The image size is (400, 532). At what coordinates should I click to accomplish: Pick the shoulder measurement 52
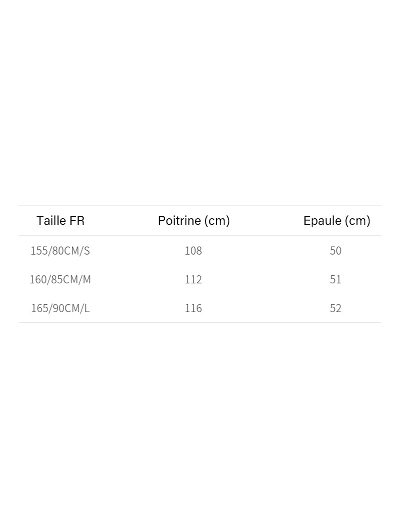335,308
